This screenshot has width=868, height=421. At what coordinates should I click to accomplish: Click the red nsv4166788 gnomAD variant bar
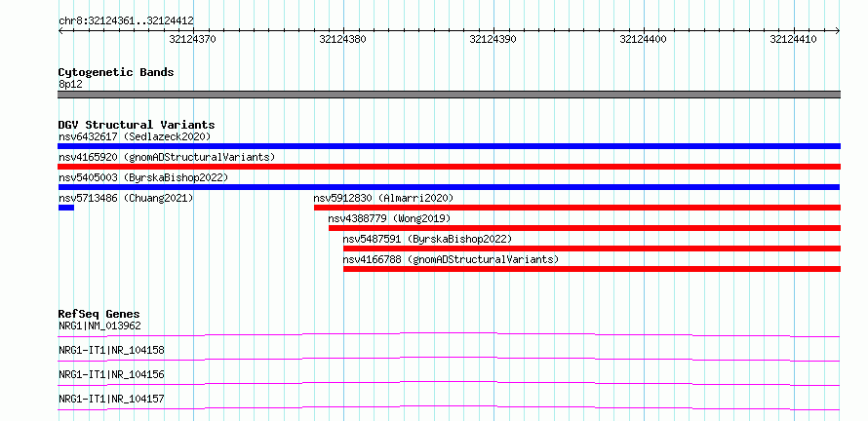(592, 269)
